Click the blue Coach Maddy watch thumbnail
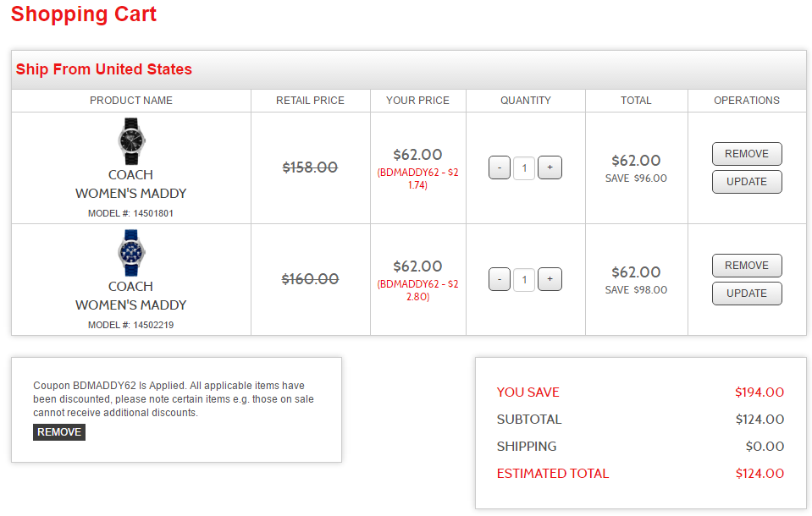 point(131,253)
